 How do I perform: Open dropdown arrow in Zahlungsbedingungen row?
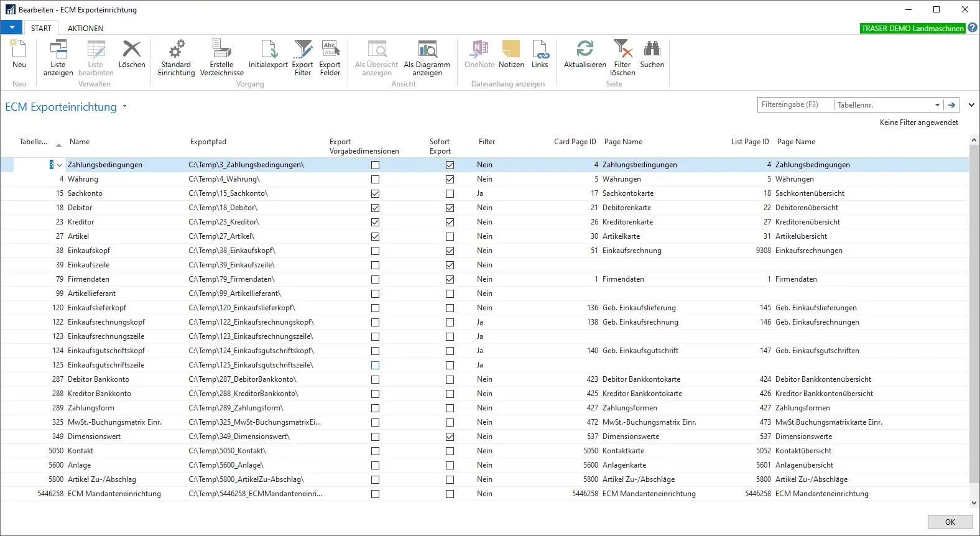coord(60,165)
